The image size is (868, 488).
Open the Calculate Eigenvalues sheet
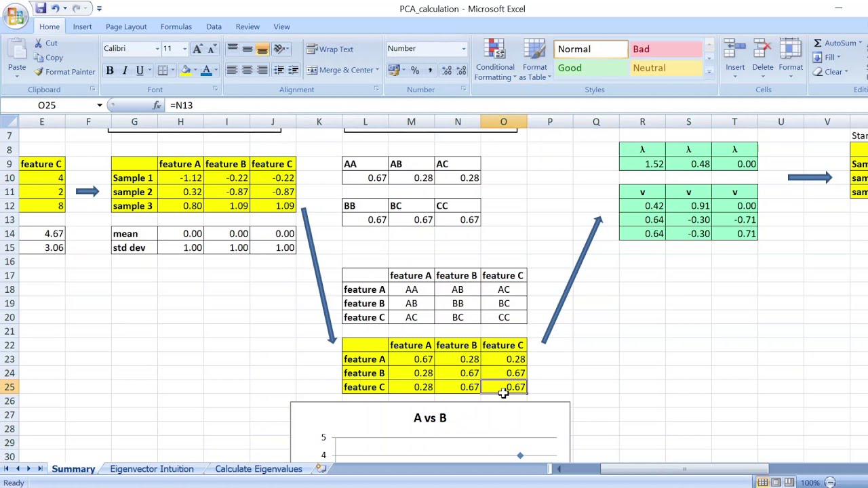(x=258, y=468)
